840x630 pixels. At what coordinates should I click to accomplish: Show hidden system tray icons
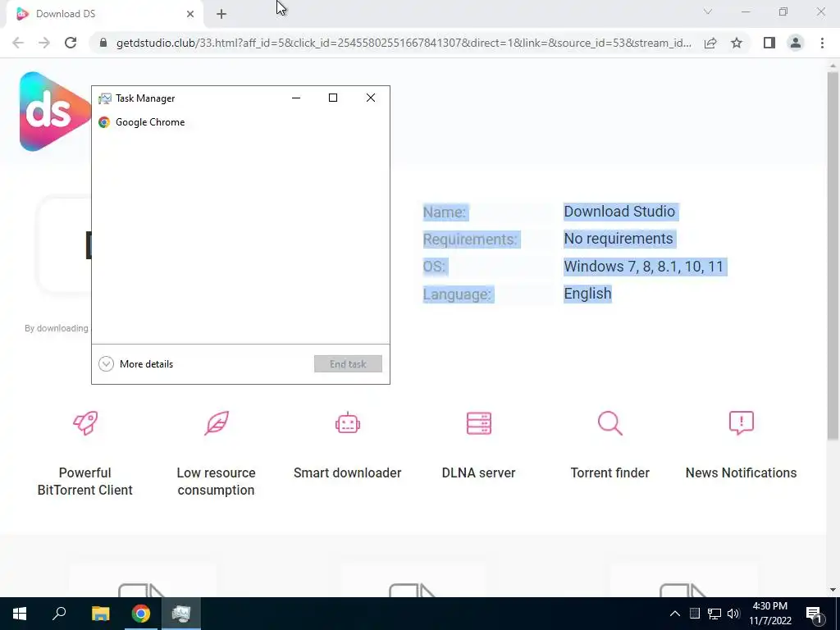(x=675, y=614)
